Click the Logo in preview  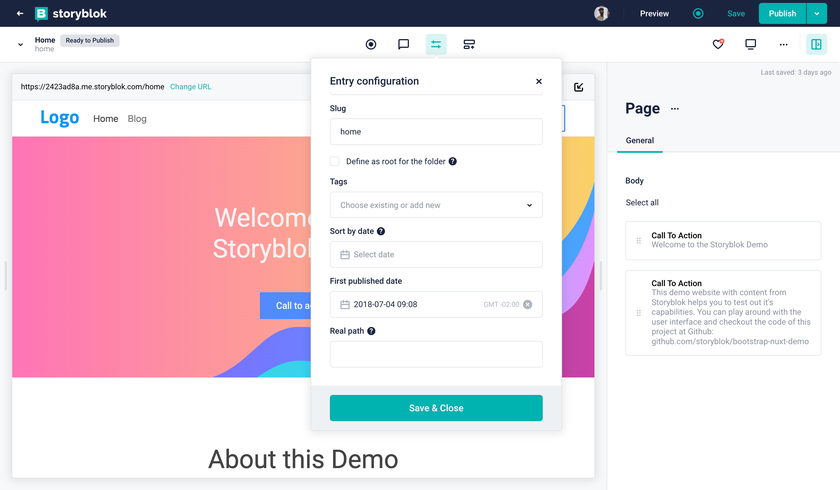(59, 117)
